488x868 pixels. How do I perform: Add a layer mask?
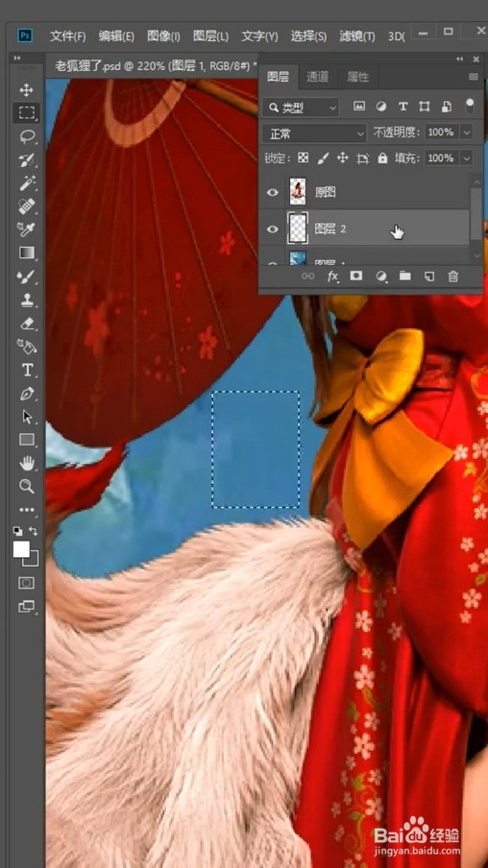click(x=356, y=277)
